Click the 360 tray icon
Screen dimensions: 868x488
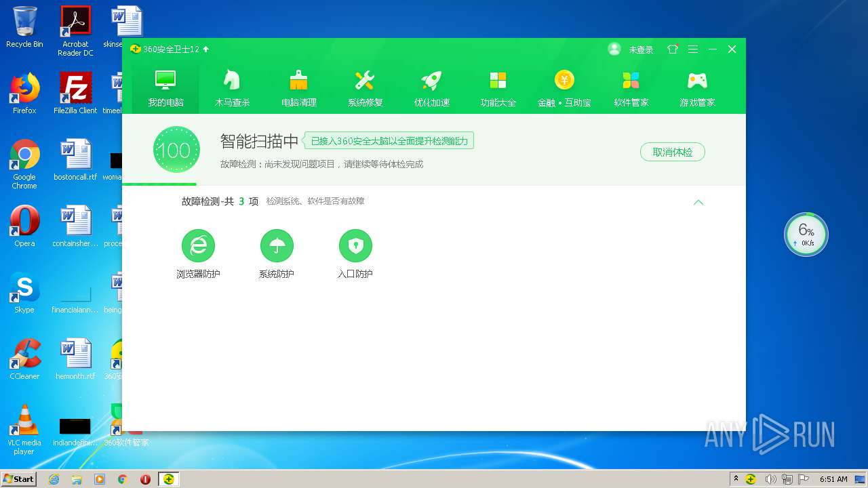(751, 479)
